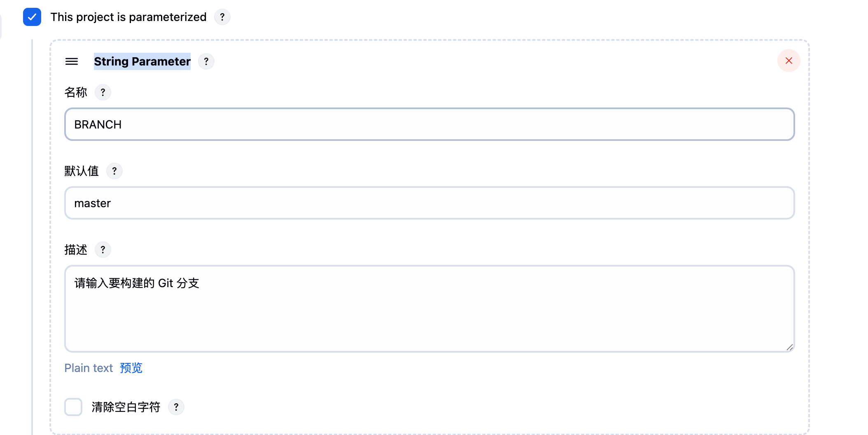This screenshot has width=868, height=435.
Task: Grab the String Parameter drag handle icon
Action: 72,61
